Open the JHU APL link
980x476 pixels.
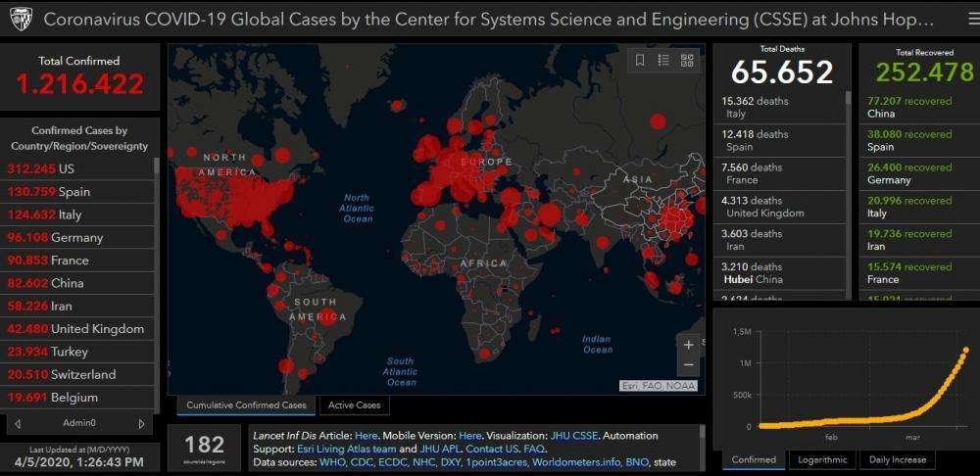(x=440, y=450)
